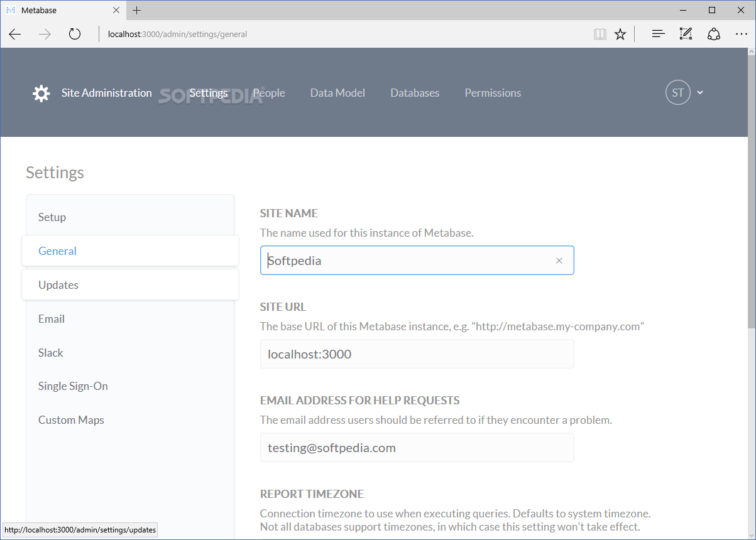Select General in settings sidebar
This screenshot has width=756, height=540.
(130, 251)
